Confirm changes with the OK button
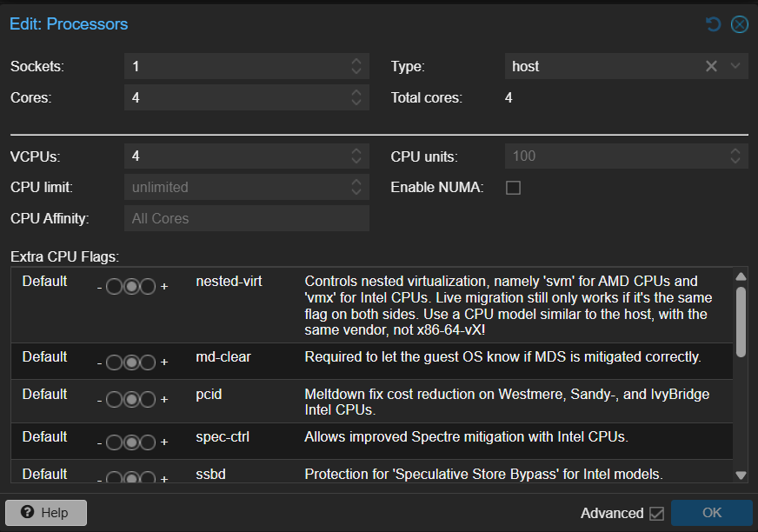The image size is (758, 532). click(x=711, y=513)
